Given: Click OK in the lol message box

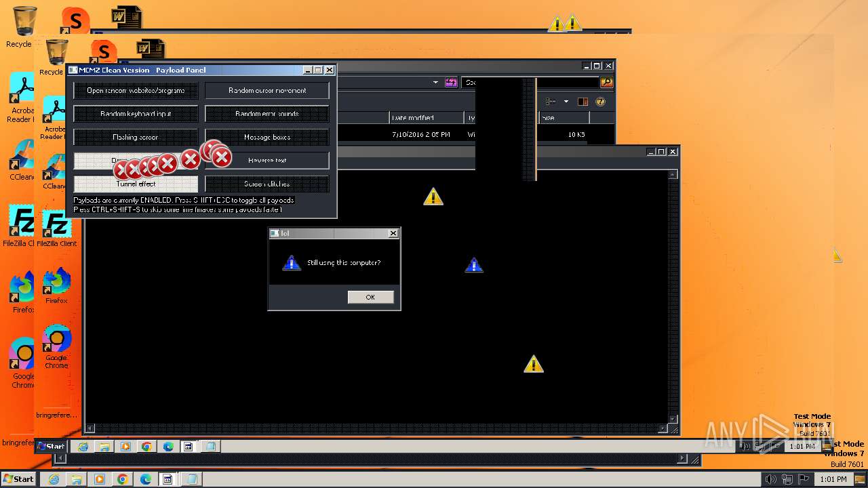Looking at the screenshot, I should [370, 297].
